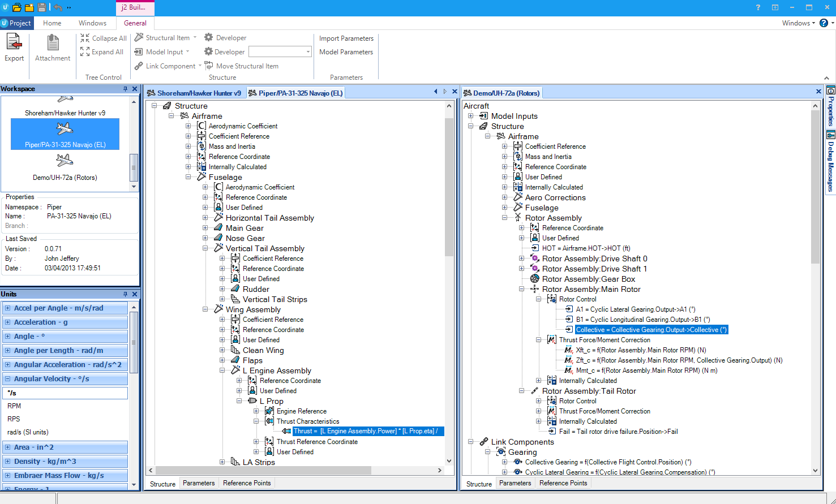Click Import Parameters button
The width and height of the screenshot is (836, 504).
click(346, 38)
